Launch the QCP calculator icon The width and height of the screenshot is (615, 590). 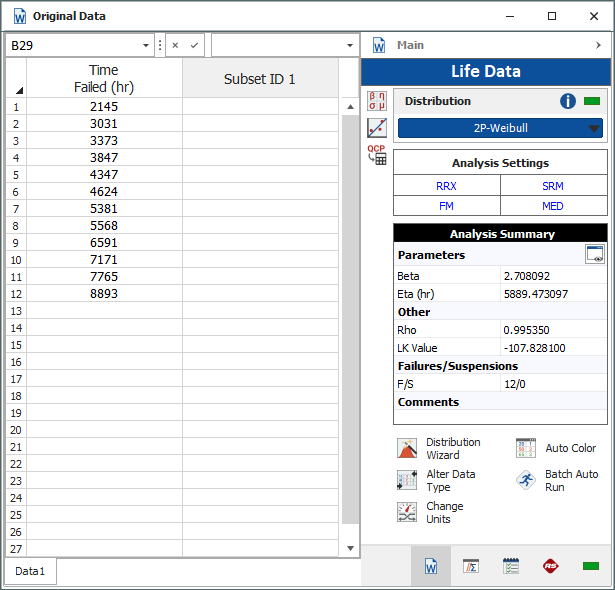[x=377, y=154]
